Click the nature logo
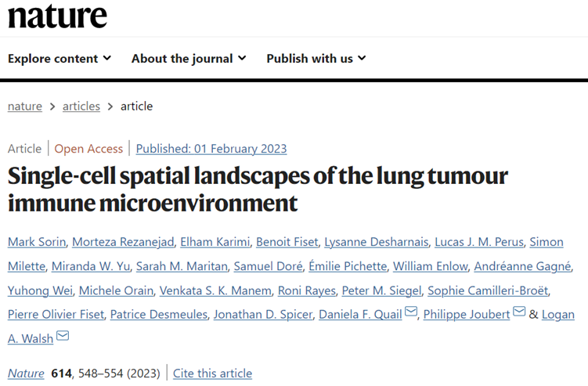The height and width of the screenshot is (386, 588). point(57,16)
